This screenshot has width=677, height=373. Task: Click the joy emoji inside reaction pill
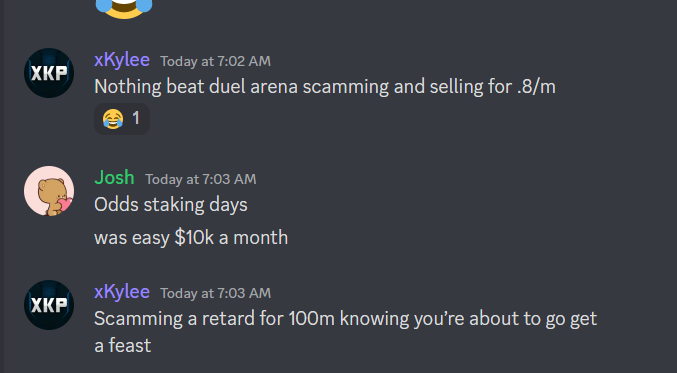click(x=113, y=119)
